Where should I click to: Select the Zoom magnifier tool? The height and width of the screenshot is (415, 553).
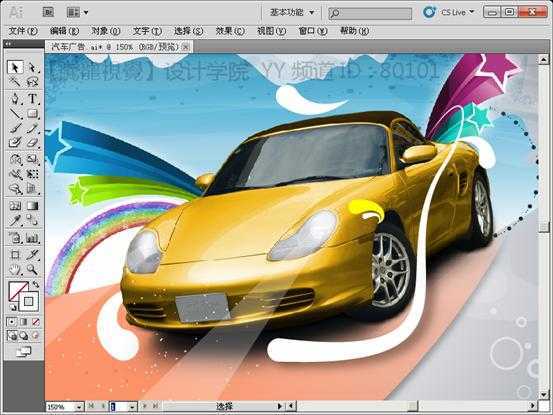pyautogui.click(x=32, y=270)
